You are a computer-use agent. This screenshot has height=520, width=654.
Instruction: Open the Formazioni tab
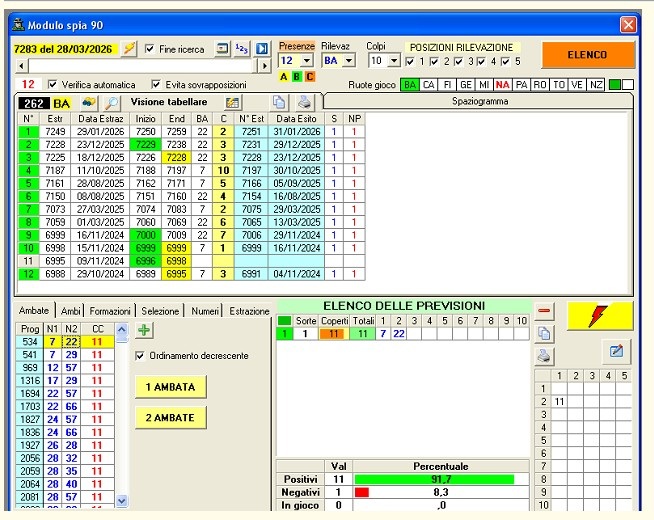point(109,311)
